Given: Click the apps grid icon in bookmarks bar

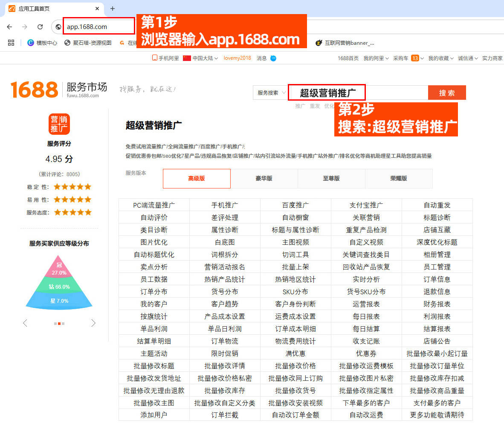Looking at the screenshot, I should pyautogui.click(x=11, y=43).
